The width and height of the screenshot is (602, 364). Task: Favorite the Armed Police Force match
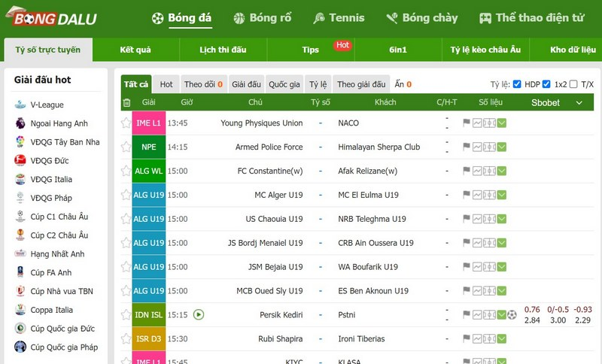point(126,147)
